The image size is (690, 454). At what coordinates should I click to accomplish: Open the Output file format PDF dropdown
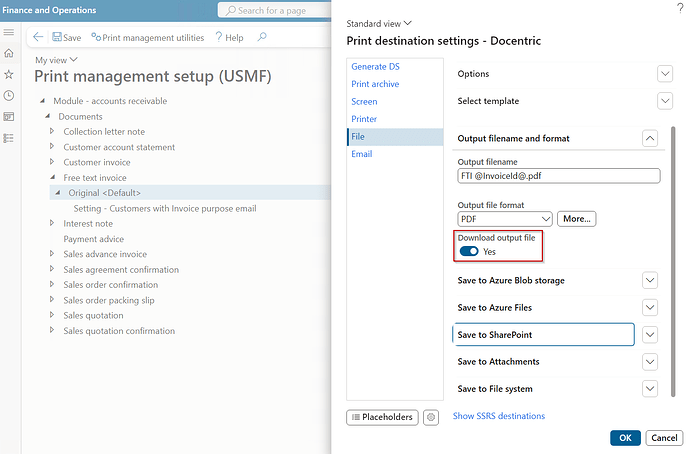(505, 219)
